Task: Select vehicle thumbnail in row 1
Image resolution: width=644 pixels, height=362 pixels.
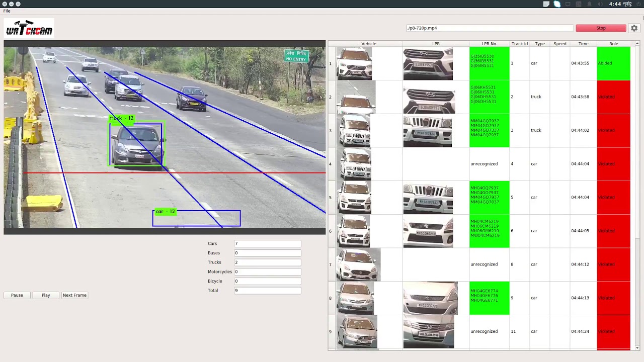Action: click(354, 63)
